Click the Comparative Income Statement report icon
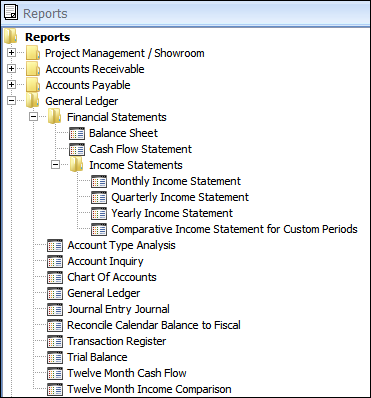Screen dimensions: 371x398 click(99, 229)
